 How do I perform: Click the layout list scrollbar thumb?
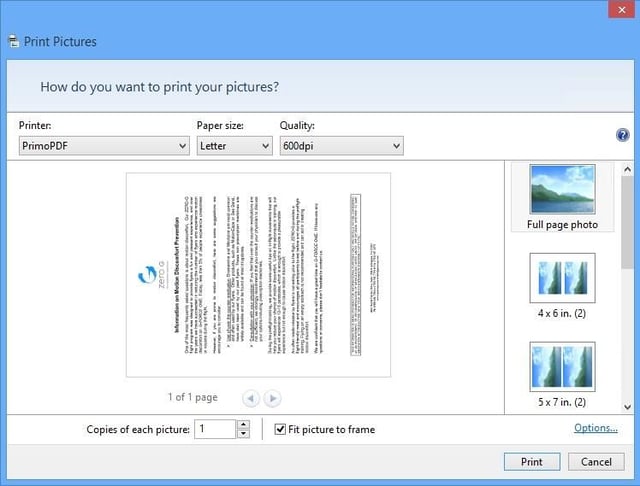[627, 222]
